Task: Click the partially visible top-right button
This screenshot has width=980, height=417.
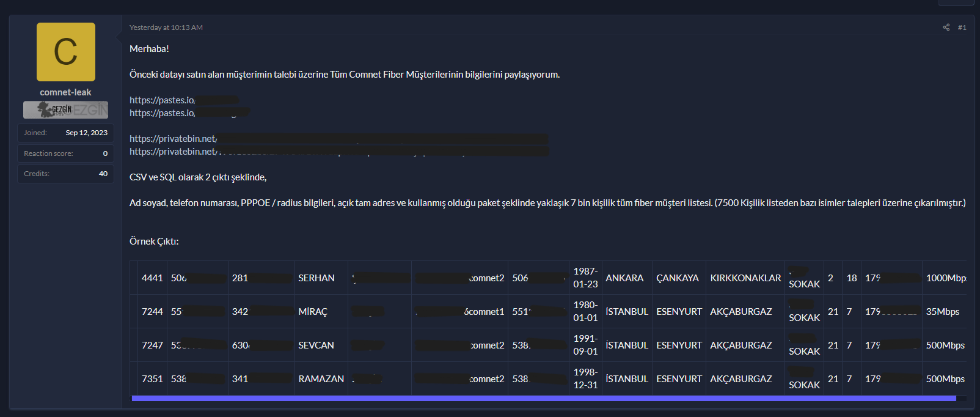Action: pos(956,2)
